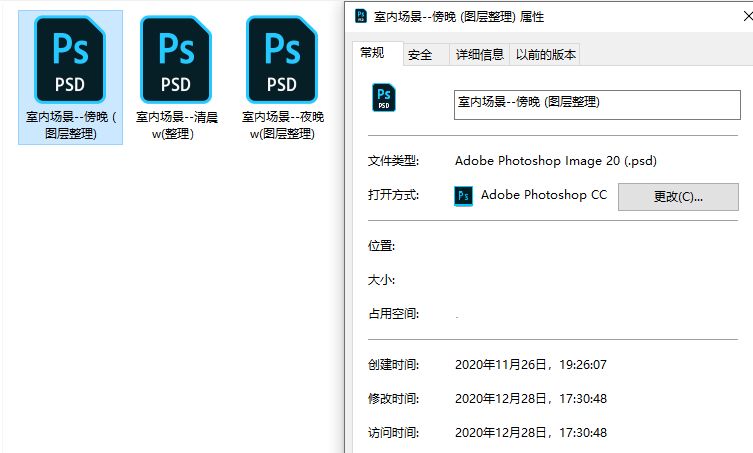Click the 打开方式 label
The image size is (753, 453).
[x=393, y=195]
